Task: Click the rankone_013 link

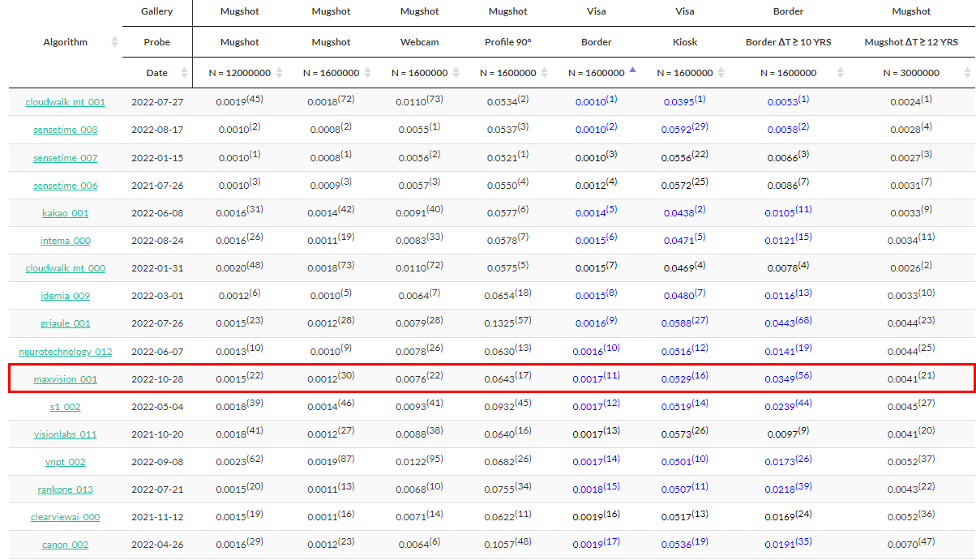Action: pyautogui.click(x=65, y=489)
